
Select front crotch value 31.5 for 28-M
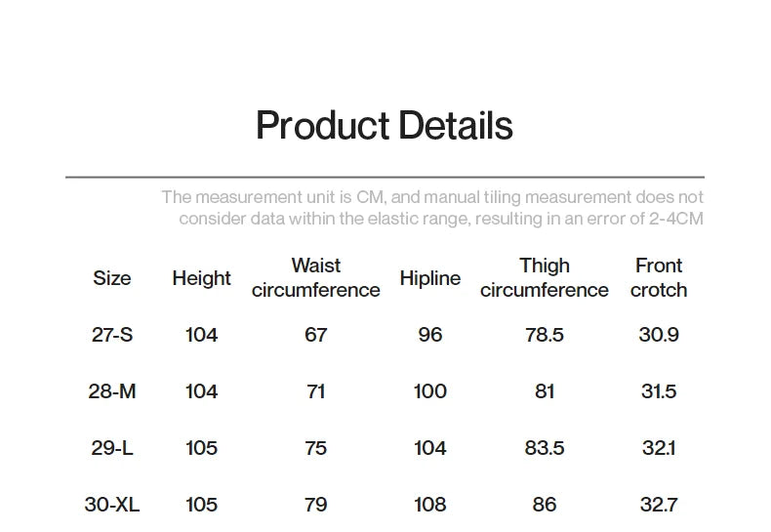[658, 391]
